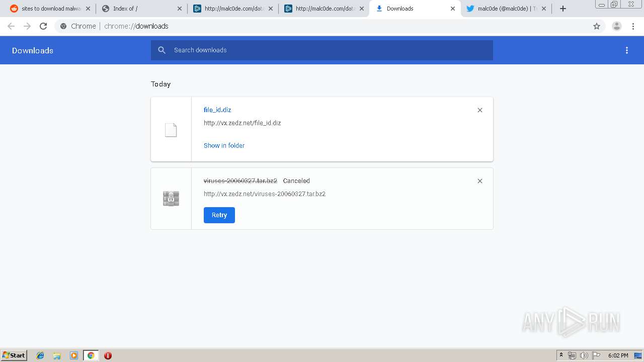The image size is (644, 362).
Task: Launch Internet Explorer from taskbar
Action: pyautogui.click(x=40, y=355)
